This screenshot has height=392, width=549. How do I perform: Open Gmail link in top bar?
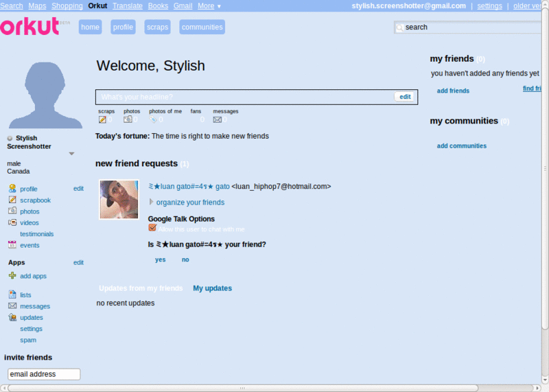(183, 6)
